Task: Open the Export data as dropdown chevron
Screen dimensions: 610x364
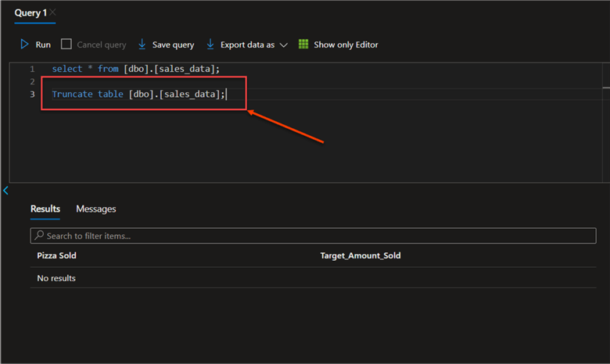Action: click(x=283, y=45)
